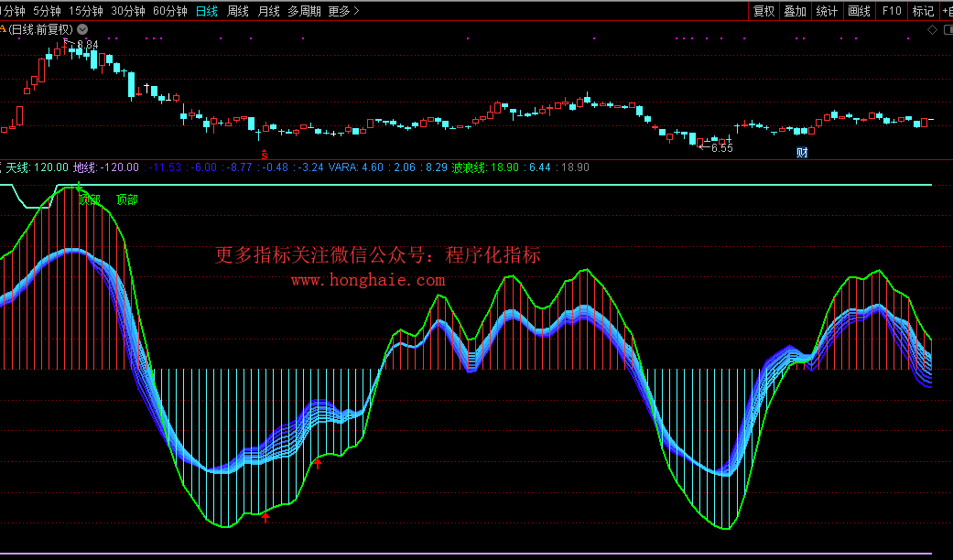Click the red S marker below candles
The width and height of the screenshot is (953, 560).
tap(265, 152)
